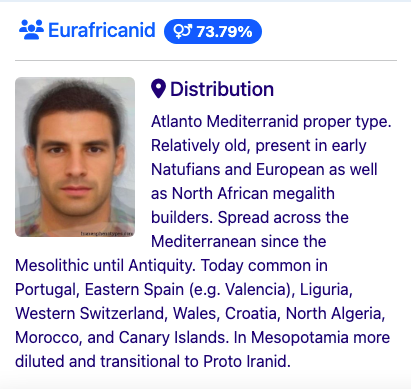Click the words 'Canary Islands' in the text
The height and width of the screenshot is (389, 411).
[173, 337]
